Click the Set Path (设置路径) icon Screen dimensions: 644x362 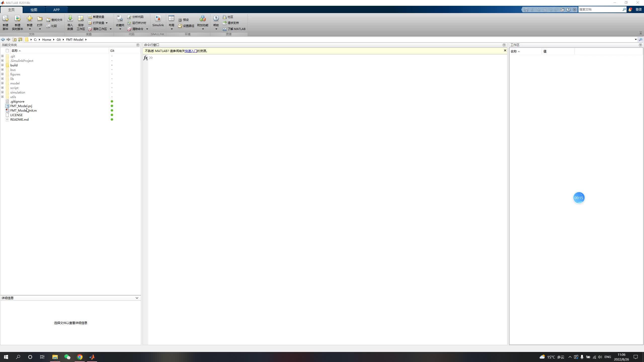click(x=180, y=26)
